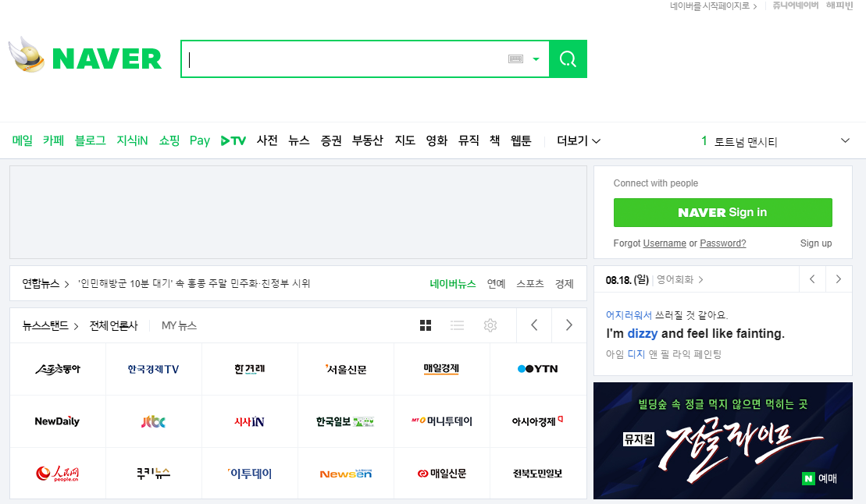Click the NAVER logo
The height and width of the screenshot is (504, 866).
[x=84, y=57]
